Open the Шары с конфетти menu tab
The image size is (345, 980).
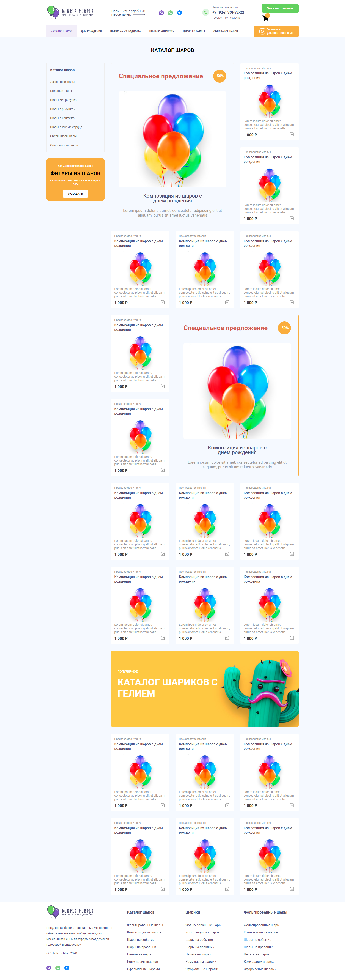162,31
